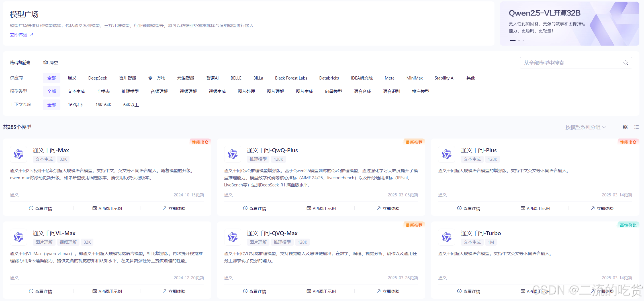Click 共285个模型 count text
This screenshot has width=644, height=301.
[17, 127]
